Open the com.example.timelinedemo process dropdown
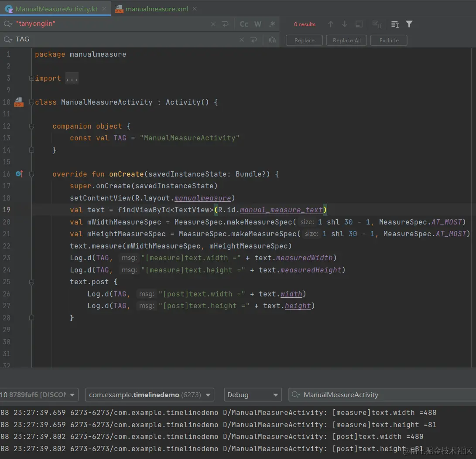This screenshot has width=476, height=459. tap(149, 395)
